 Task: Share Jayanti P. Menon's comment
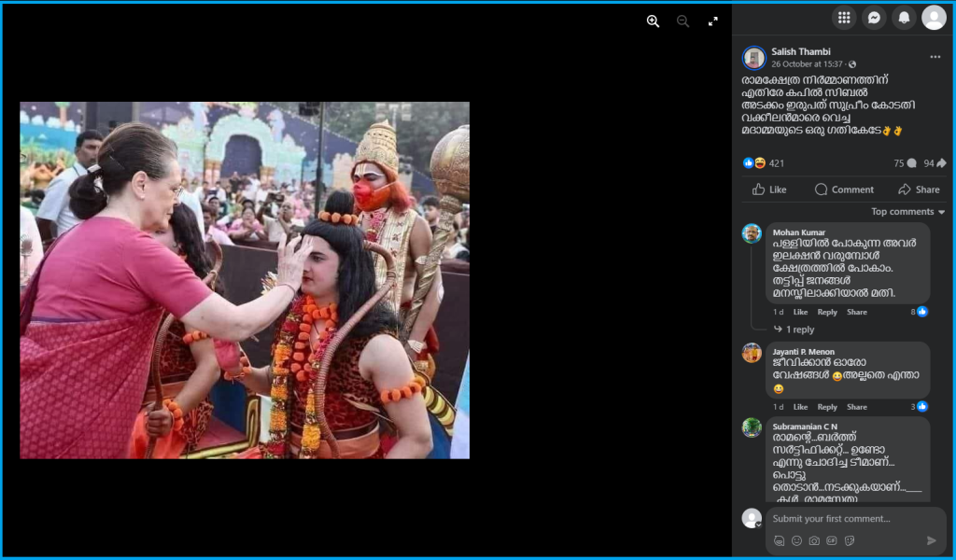click(857, 407)
